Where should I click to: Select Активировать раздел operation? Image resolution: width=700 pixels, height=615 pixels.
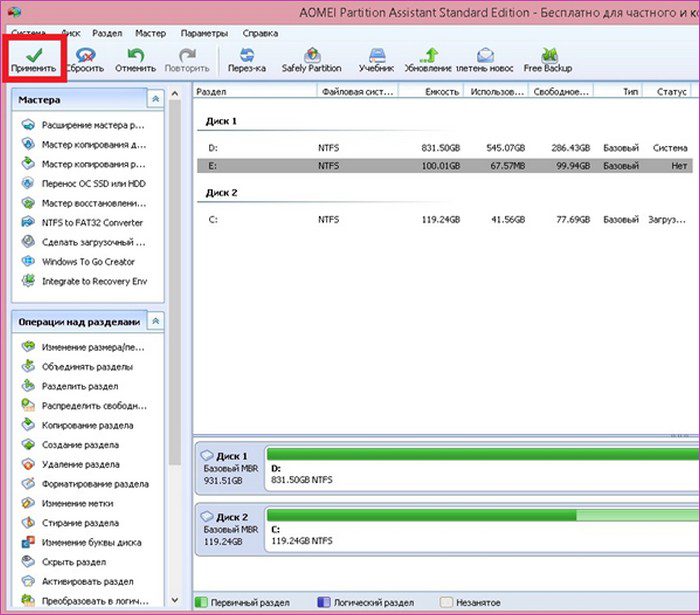click(x=78, y=582)
